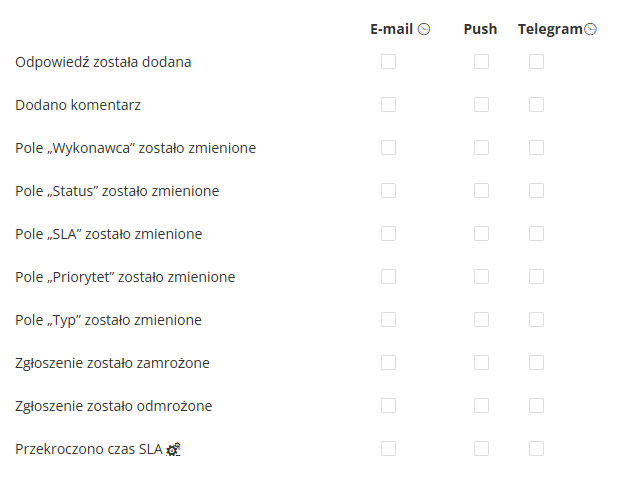Enable Telegram for Pole Wykonawca zostało zmienione
This screenshot has width=637, height=503.
(x=536, y=148)
